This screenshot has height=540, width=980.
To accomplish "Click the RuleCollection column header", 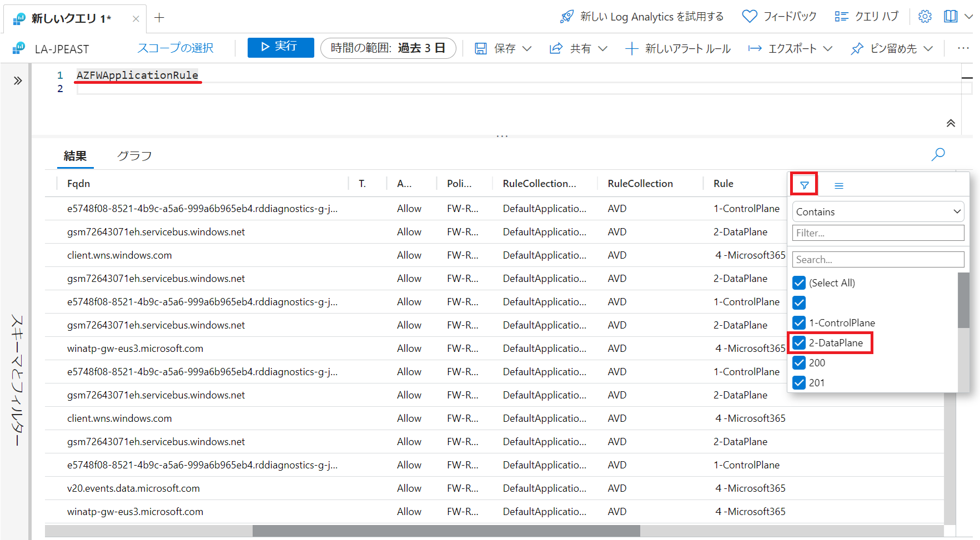I will [640, 184].
